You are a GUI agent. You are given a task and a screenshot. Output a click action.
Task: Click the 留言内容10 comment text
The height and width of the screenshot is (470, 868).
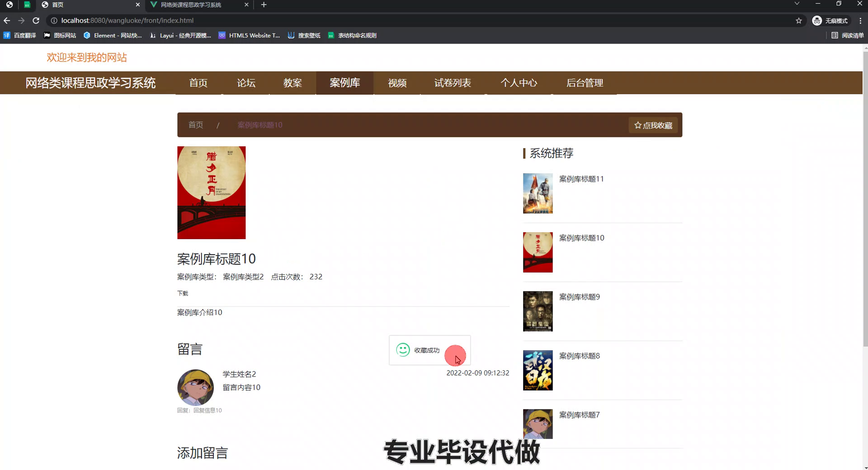pyautogui.click(x=241, y=387)
